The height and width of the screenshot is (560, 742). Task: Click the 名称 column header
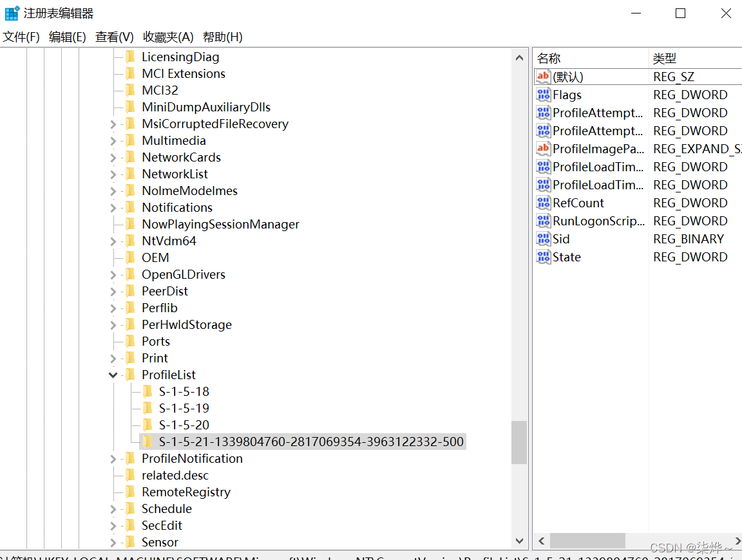(548, 58)
